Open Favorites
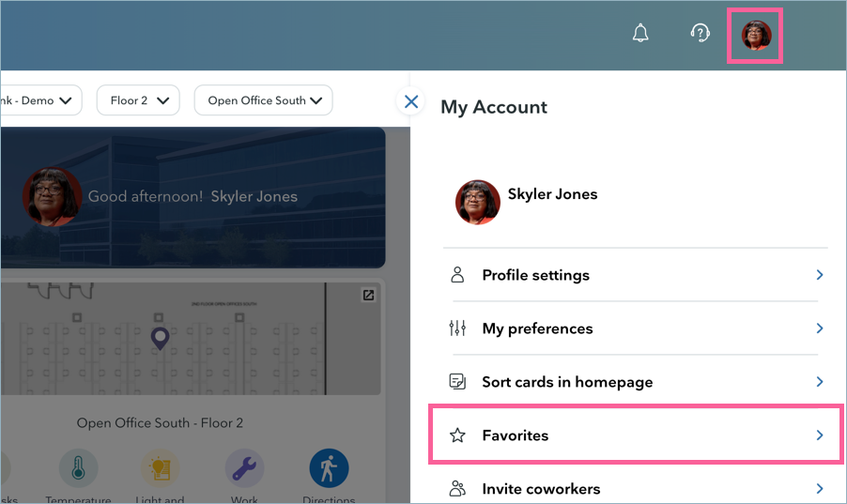Viewport: 847px width, 504px height. tap(636, 435)
